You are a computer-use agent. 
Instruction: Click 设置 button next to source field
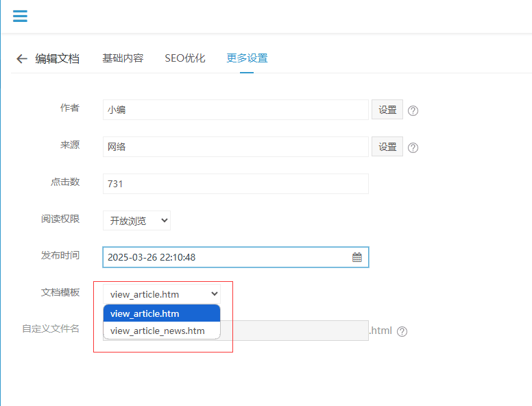(x=387, y=146)
